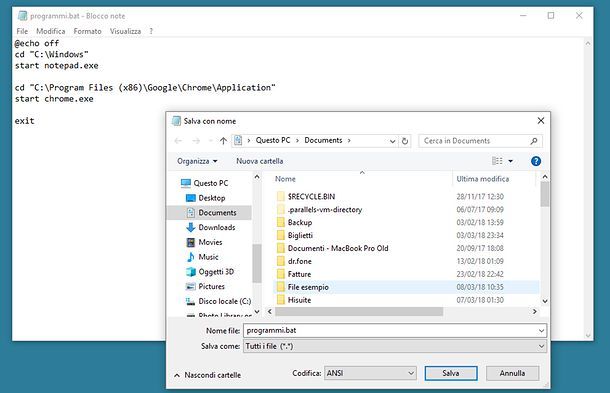This screenshot has width=610, height=393.
Task: Click the Annulla button
Action: click(512, 373)
